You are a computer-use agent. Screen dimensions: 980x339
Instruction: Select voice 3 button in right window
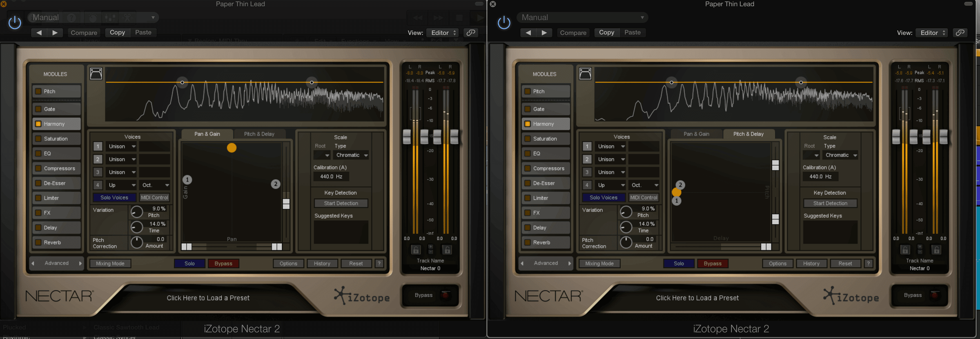click(587, 172)
